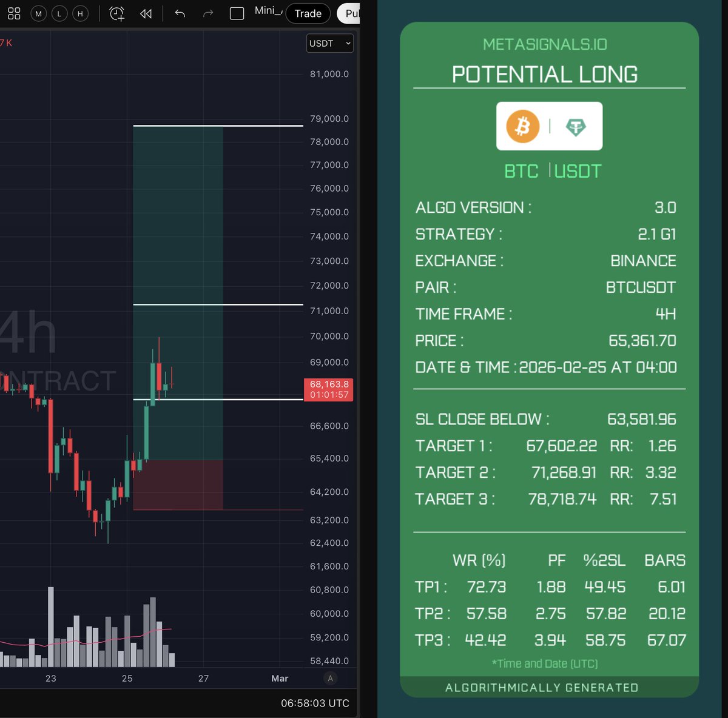The height and width of the screenshot is (718, 728).
Task: Open the indicator templates grid icon
Action: (14, 13)
